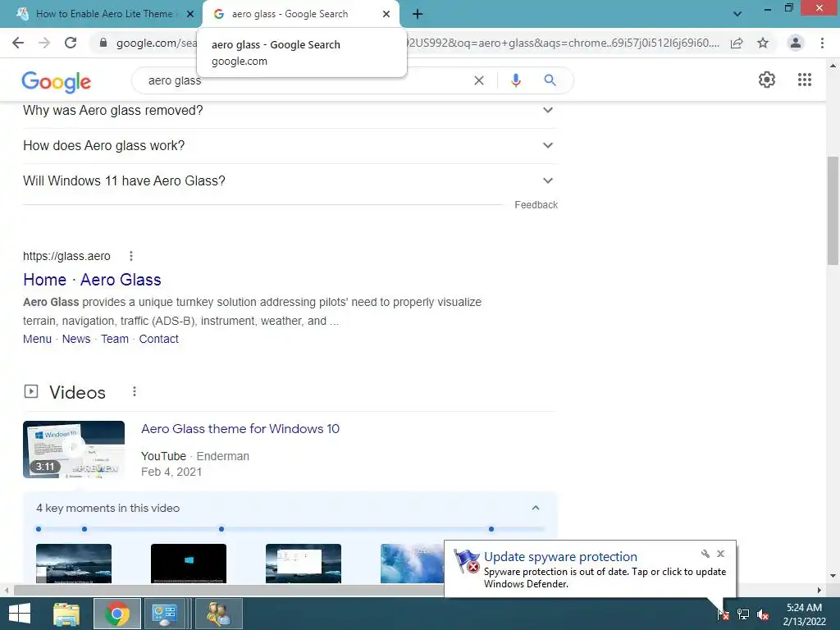Open the Action Center flag tray icon
Screen dimensions: 840x630
tap(723, 614)
